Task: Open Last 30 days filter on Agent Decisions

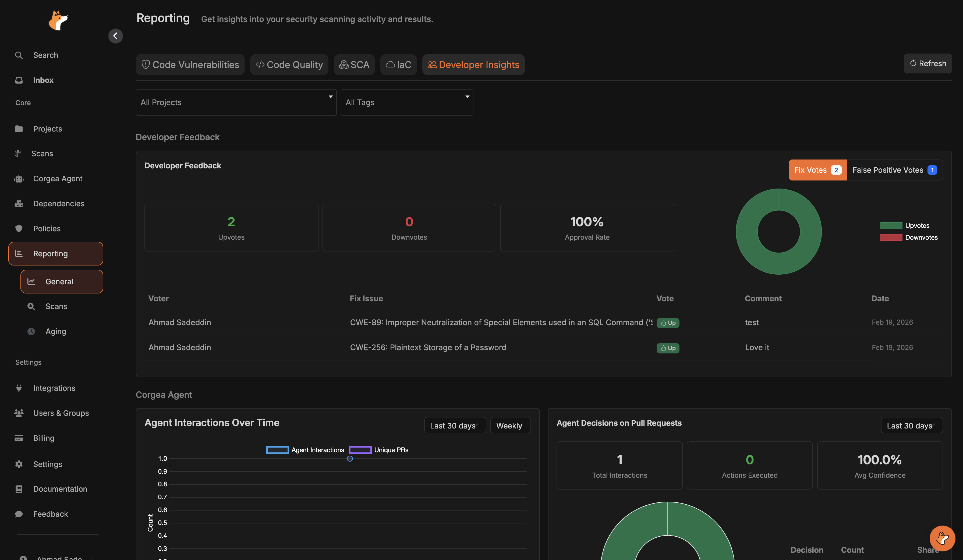Action: click(911, 425)
